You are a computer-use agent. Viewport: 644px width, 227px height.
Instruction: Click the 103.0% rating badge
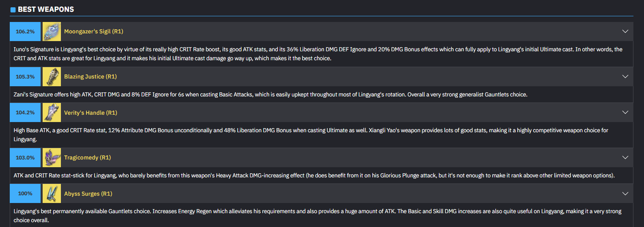tap(25, 157)
